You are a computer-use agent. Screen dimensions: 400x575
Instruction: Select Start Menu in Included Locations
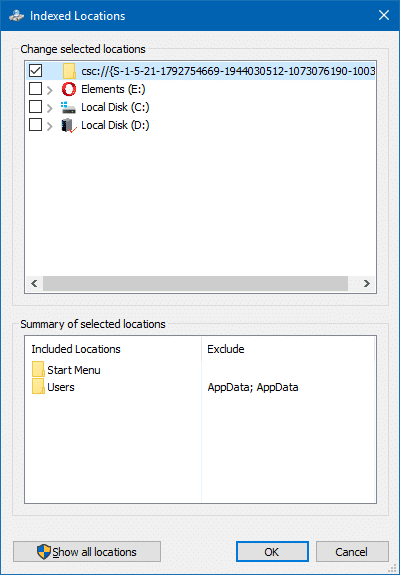74,370
